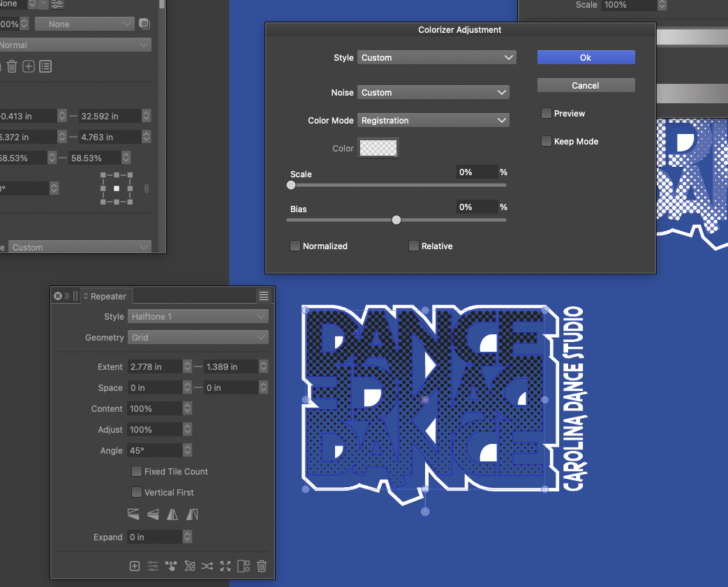Click the trash icon in Repeater panel
Screen dimensions: 728x587
pos(262,566)
